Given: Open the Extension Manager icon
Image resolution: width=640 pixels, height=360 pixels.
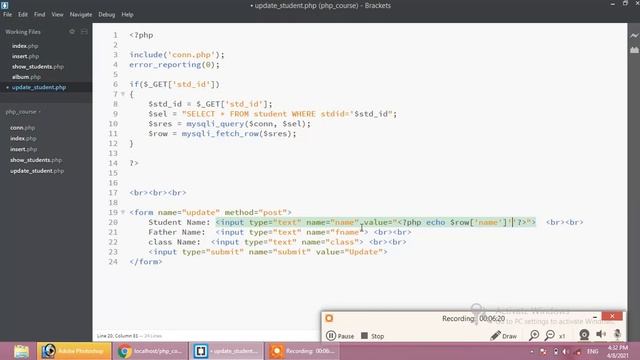Looking at the screenshot, I should 634,50.
